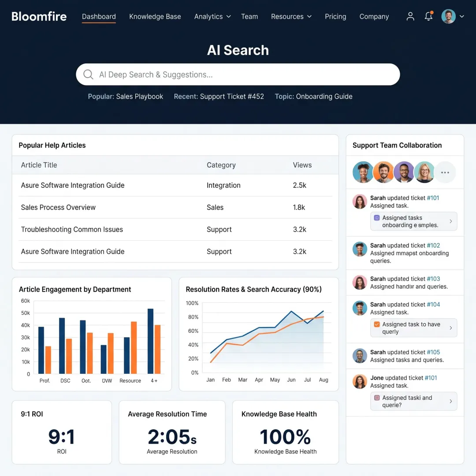Show more team members ellipsis

pyautogui.click(x=445, y=172)
